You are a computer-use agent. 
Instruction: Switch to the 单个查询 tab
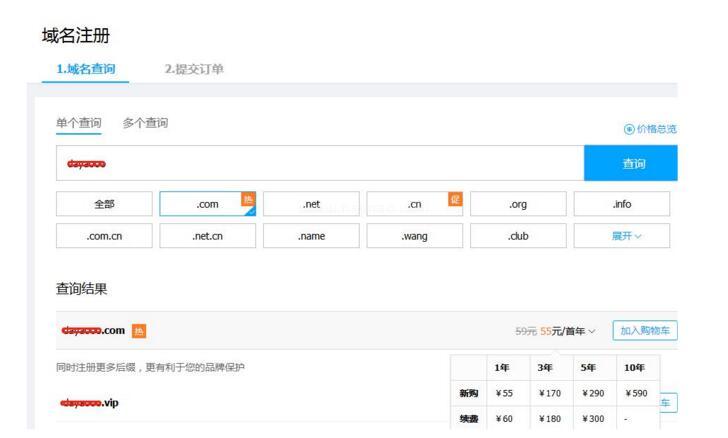click(x=78, y=122)
